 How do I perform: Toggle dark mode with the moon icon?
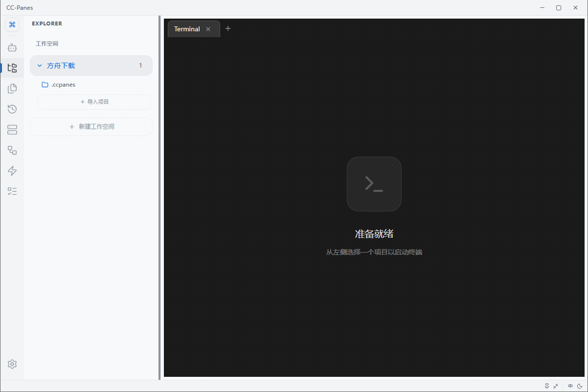point(579,386)
